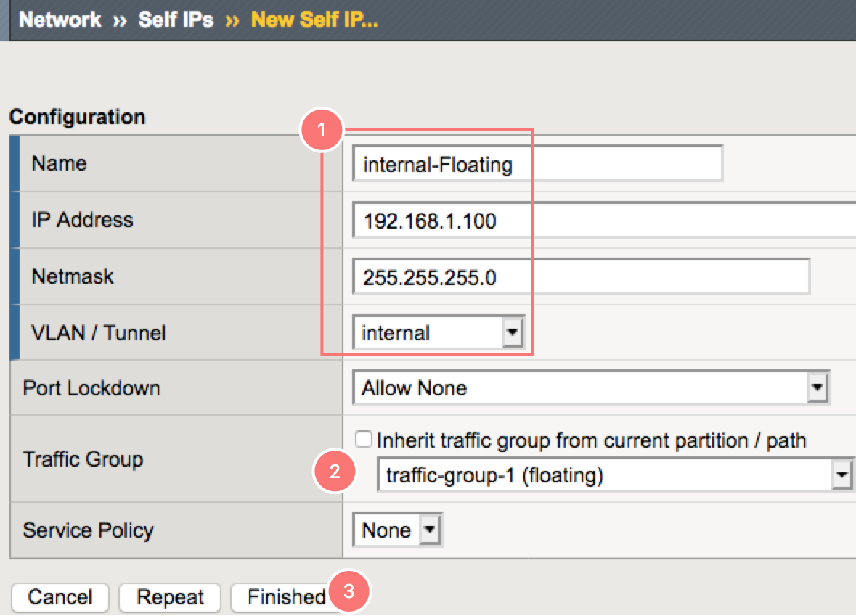Image resolution: width=856 pixels, height=616 pixels.
Task: Open the VLAN / Tunnel dropdown
Action: click(438, 333)
